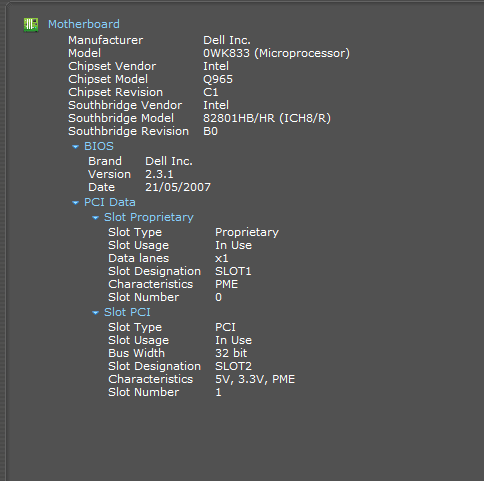The image size is (484, 481).
Task: Select the Manufacturer value Dell Inc.
Action: (x=227, y=40)
